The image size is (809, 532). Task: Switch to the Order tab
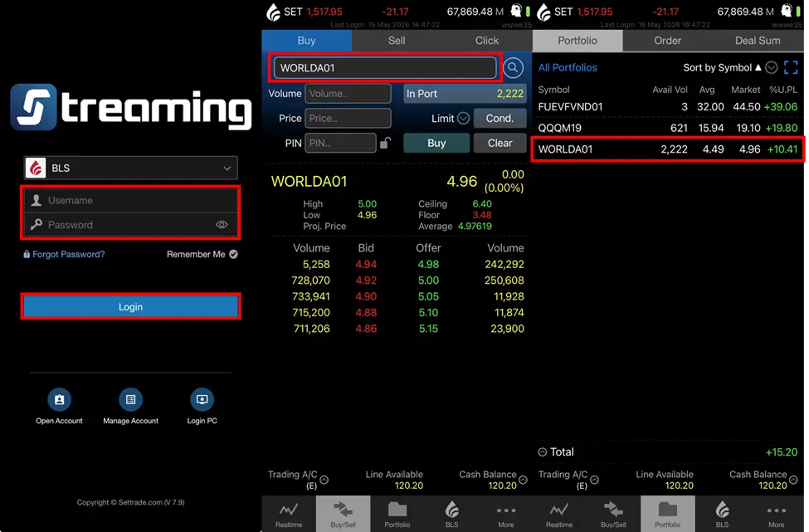(667, 40)
